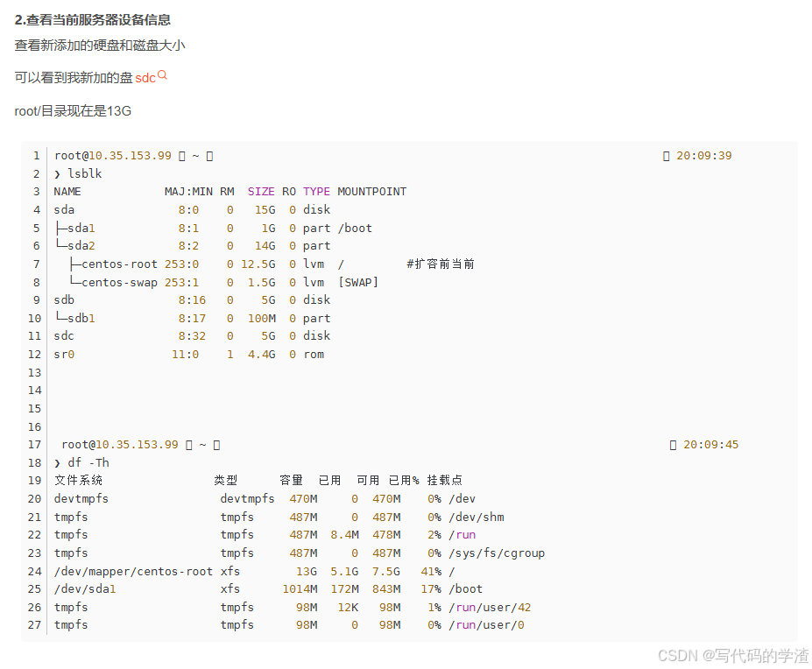Click the SIZE column header
Image resolution: width=812 pixels, height=669 pixels.
click(x=261, y=192)
